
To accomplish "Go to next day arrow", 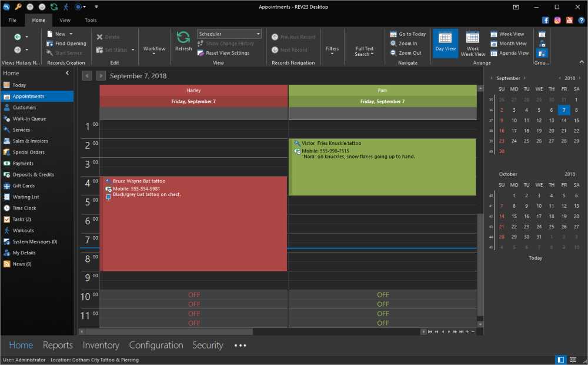I will [101, 76].
